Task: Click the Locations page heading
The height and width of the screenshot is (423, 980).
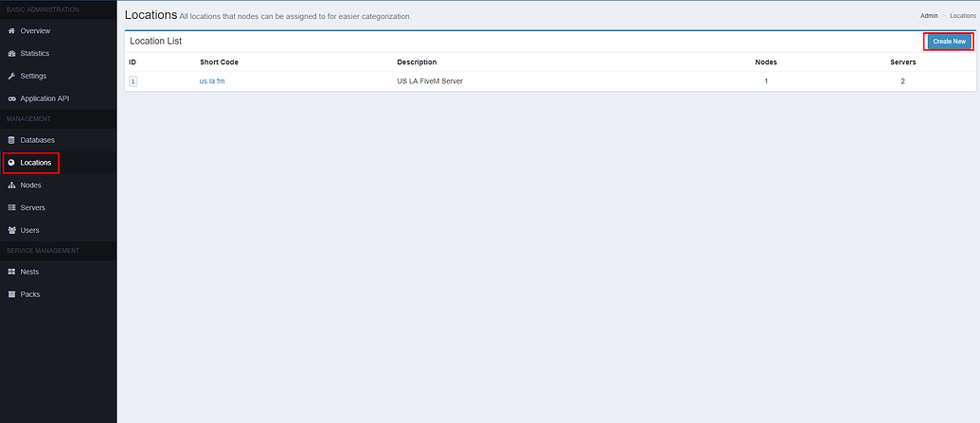Action: click(x=151, y=15)
